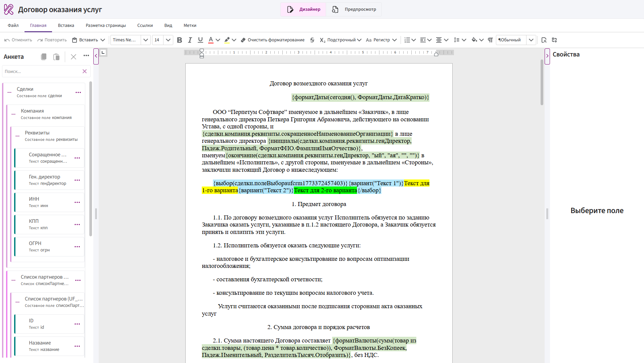Clear formatting with the eraser button
644x363 pixels.
(273, 40)
